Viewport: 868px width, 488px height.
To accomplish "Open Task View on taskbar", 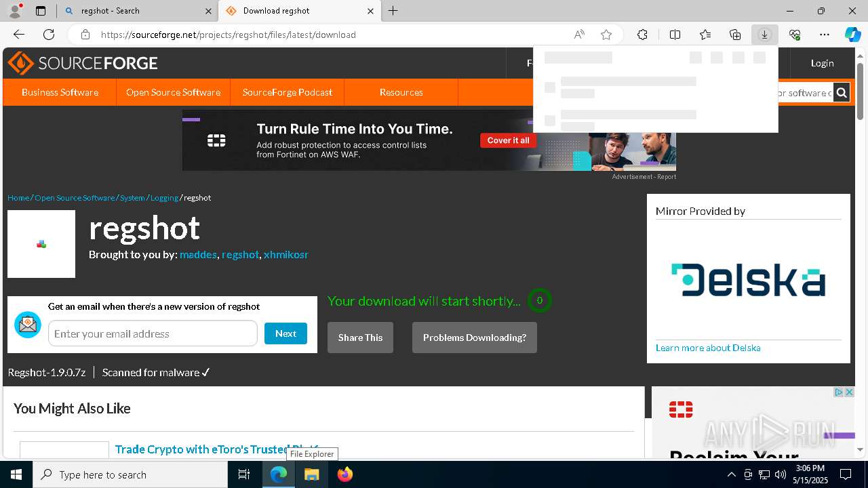I will pyautogui.click(x=244, y=474).
